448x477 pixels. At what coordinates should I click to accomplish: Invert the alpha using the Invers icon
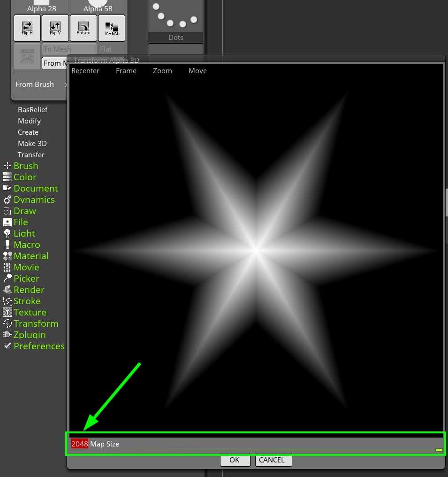pos(112,28)
